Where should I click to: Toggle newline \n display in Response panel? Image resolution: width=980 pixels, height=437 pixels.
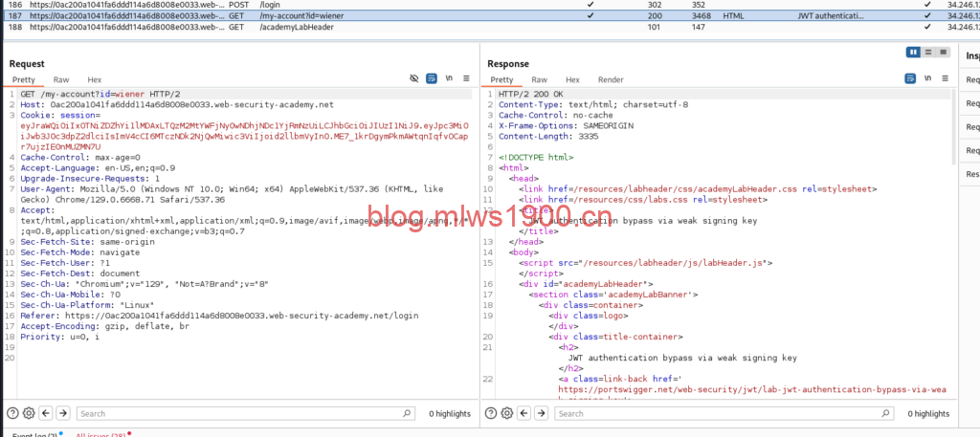pos(928,78)
